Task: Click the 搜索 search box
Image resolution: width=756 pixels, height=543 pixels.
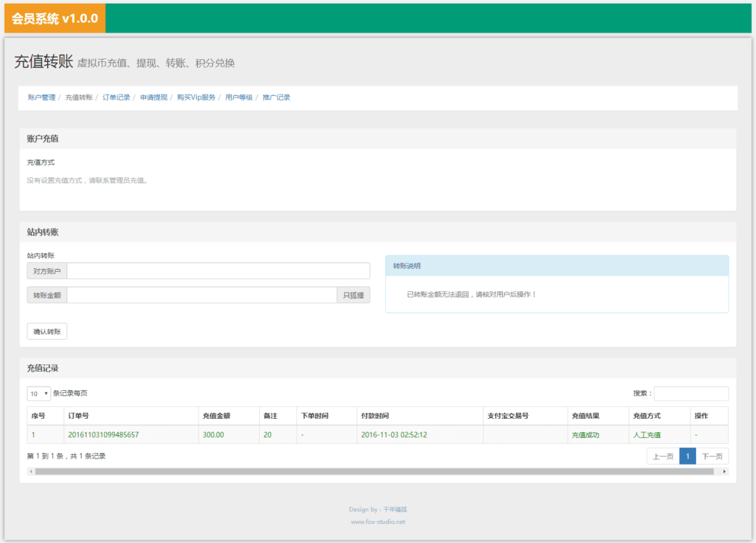Action: point(691,393)
